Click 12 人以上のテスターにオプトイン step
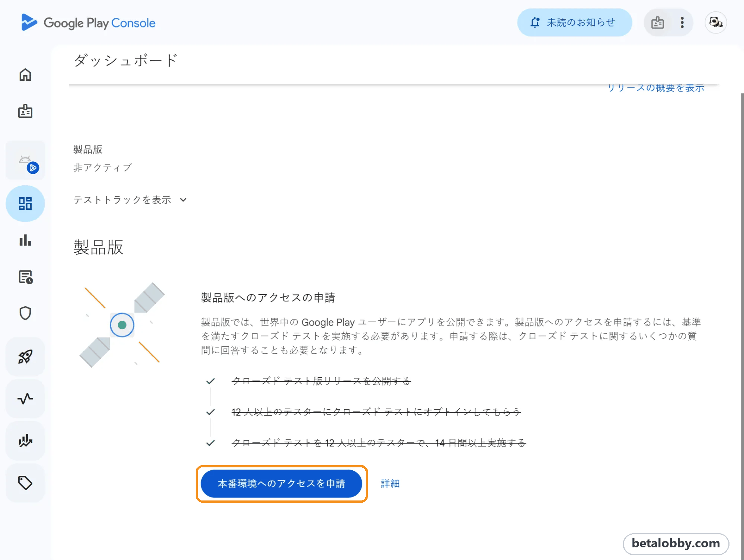Image resolution: width=744 pixels, height=560 pixels. point(376,412)
